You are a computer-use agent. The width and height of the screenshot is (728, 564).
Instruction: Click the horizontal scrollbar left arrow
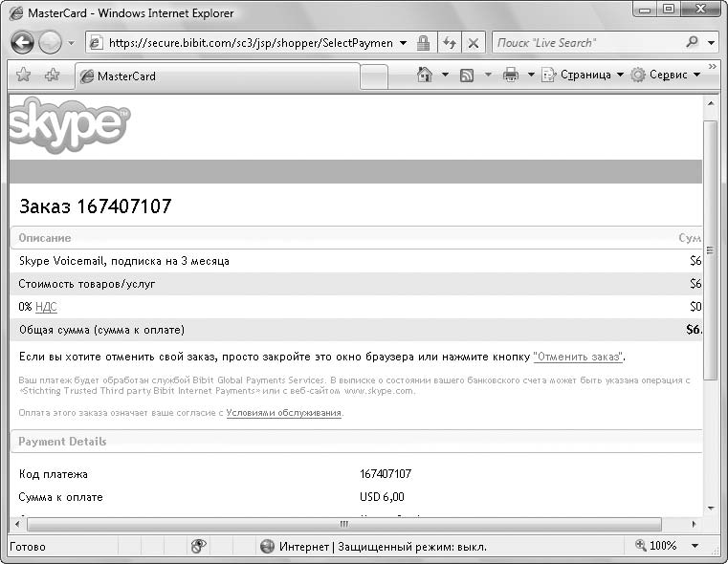17,524
